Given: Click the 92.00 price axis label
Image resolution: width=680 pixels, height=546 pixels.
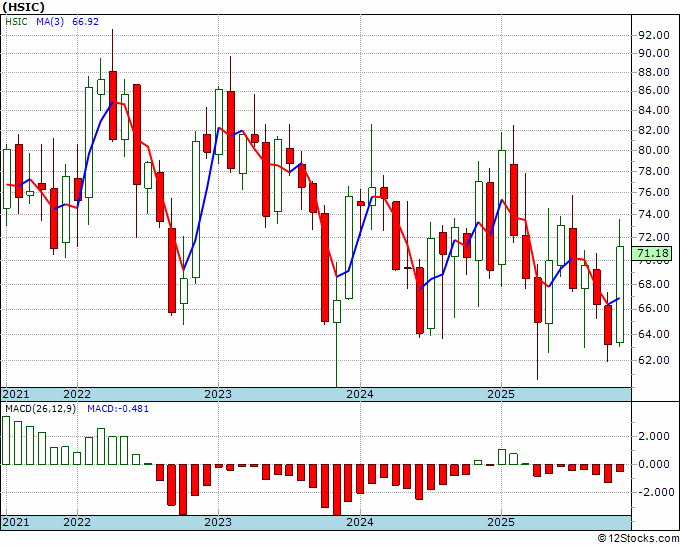Looking at the screenshot, I should click(x=654, y=35).
